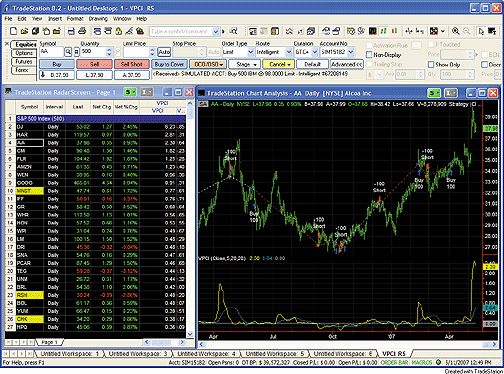
Task: Click the Sell Short button
Action: click(131, 64)
